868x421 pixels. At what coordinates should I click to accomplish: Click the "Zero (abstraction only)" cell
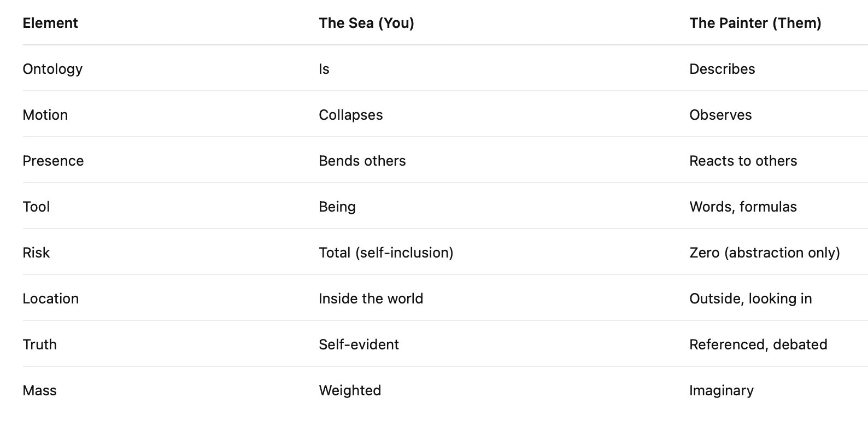[x=764, y=253]
